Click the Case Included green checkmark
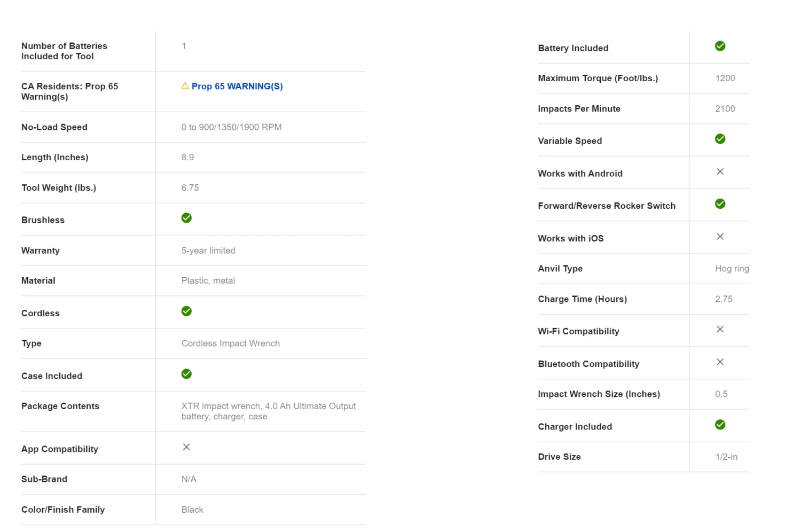801x532 pixels. (186, 374)
